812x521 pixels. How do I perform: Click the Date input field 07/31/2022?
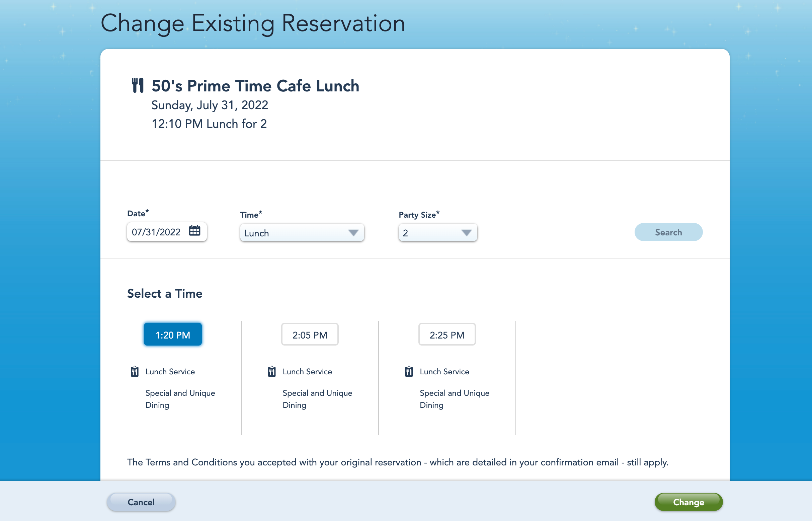(x=156, y=232)
